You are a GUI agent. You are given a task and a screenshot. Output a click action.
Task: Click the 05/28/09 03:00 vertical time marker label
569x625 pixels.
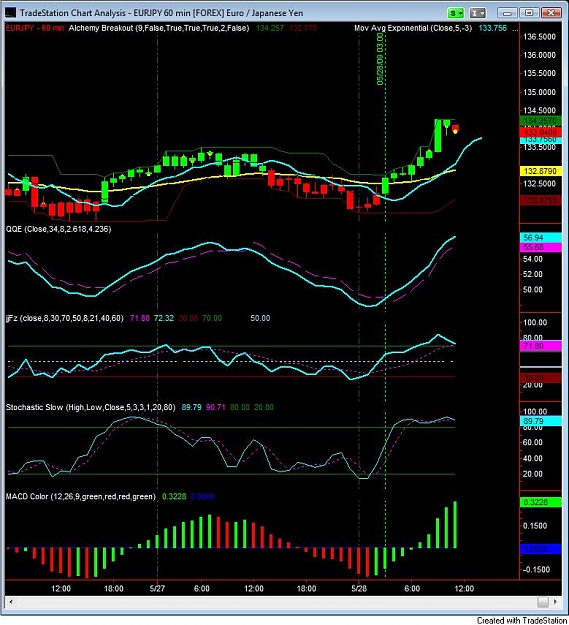[x=380, y=59]
